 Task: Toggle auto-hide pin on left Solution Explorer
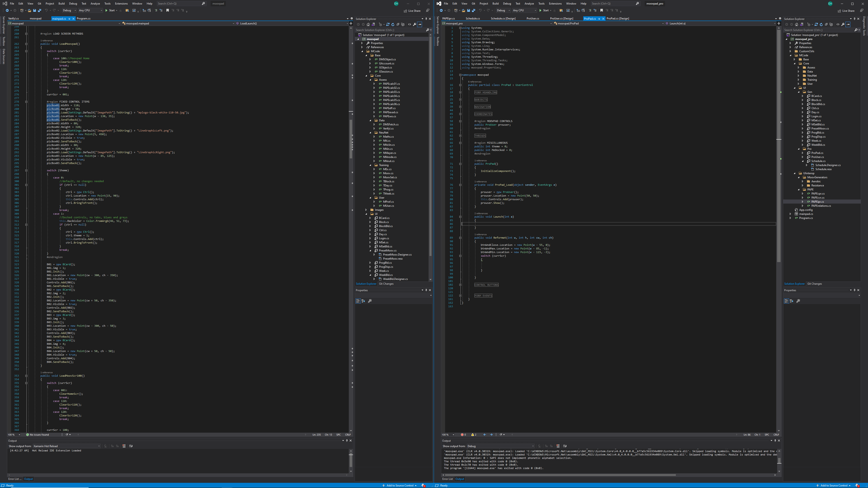(426, 19)
